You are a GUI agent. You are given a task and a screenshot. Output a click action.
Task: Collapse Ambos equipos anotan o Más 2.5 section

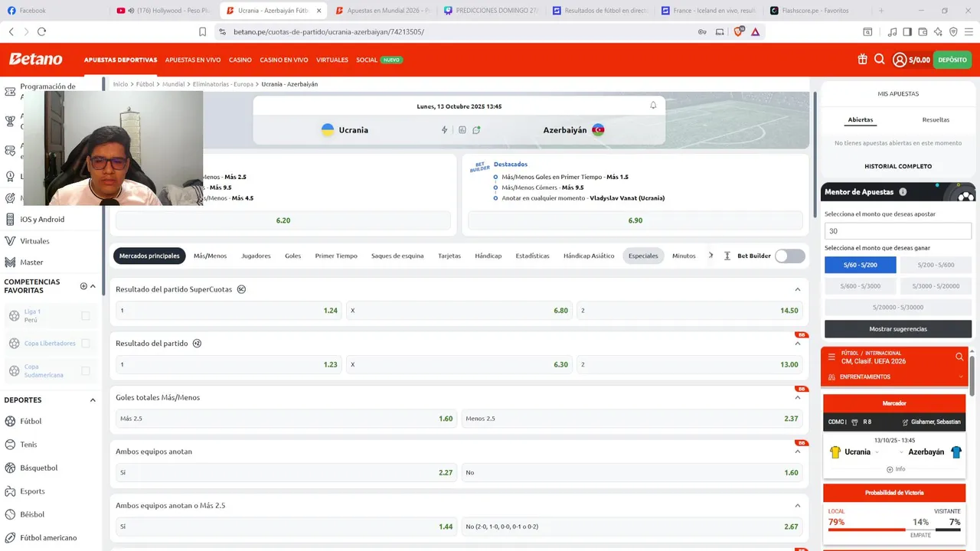point(797,506)
